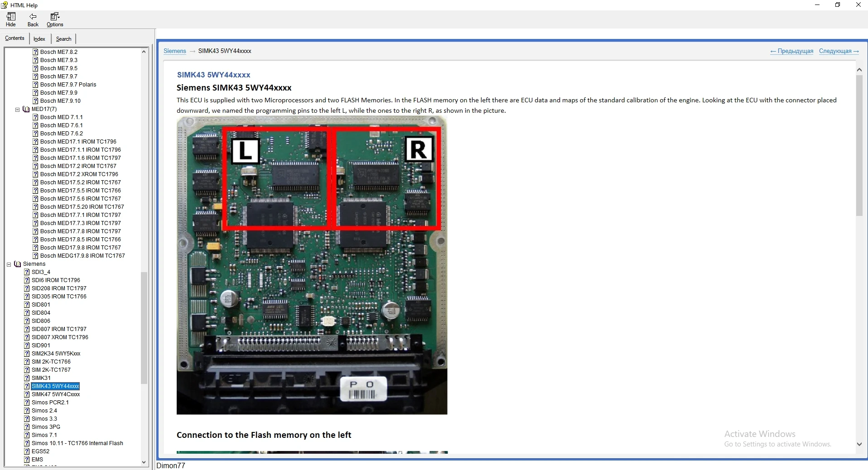Open SIM 2K-TC1766 topic

(51, 362)
